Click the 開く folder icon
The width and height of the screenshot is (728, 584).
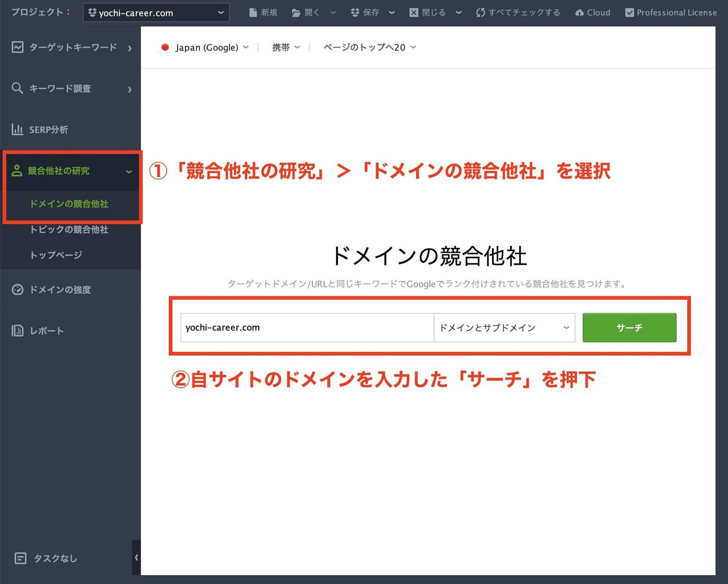[296, 13]
